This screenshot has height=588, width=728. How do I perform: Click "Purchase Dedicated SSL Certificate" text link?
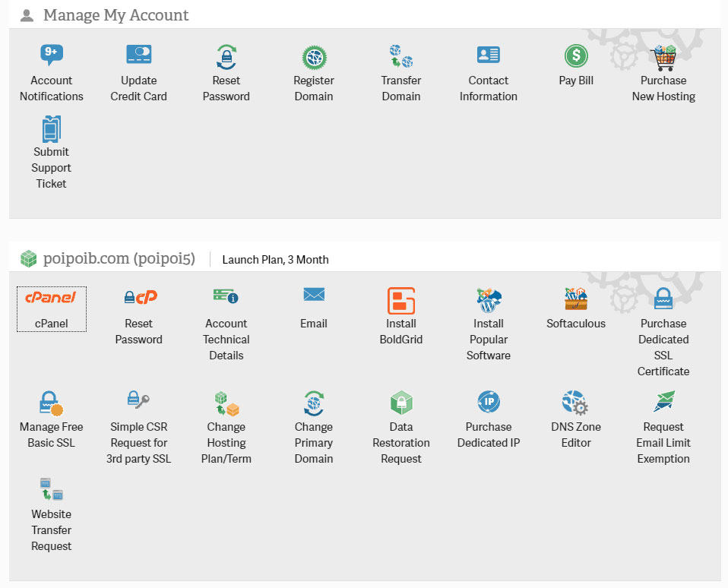tap(663, 347)
